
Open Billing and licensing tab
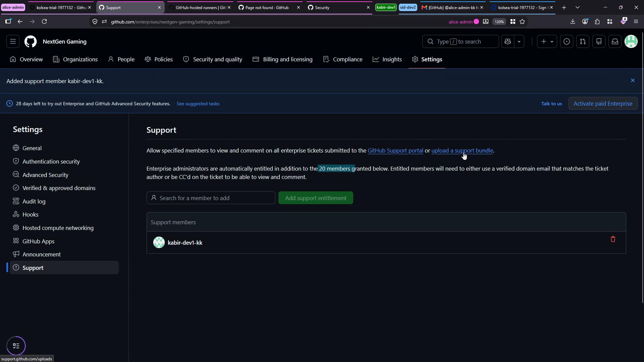(282, 59)
